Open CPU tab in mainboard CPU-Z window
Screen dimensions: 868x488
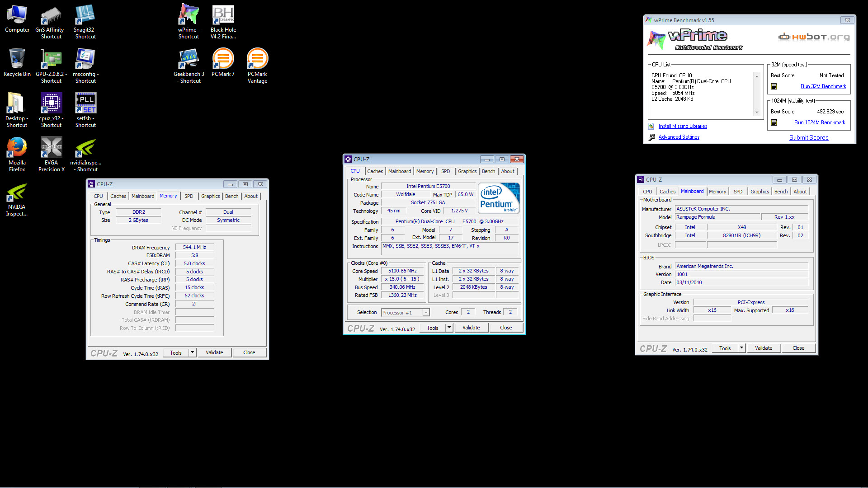click(x=647, y=192)
